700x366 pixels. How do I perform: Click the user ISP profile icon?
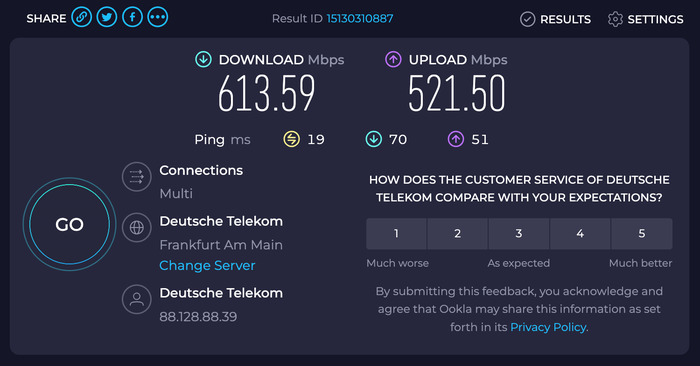(x=137, y=299)
